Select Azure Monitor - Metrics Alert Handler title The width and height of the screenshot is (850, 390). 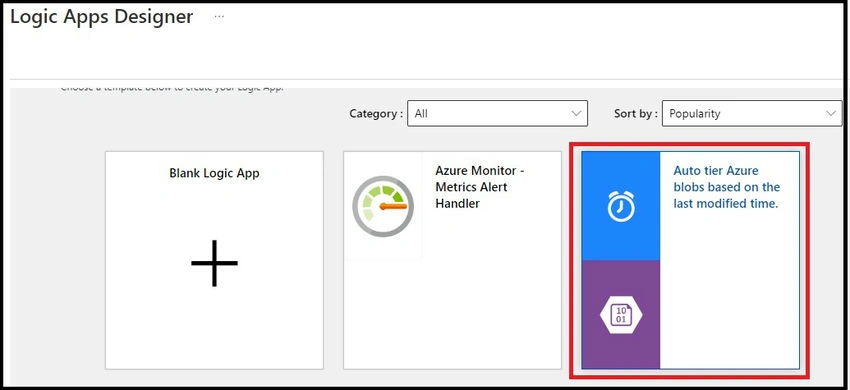click(x=480, y=187)
